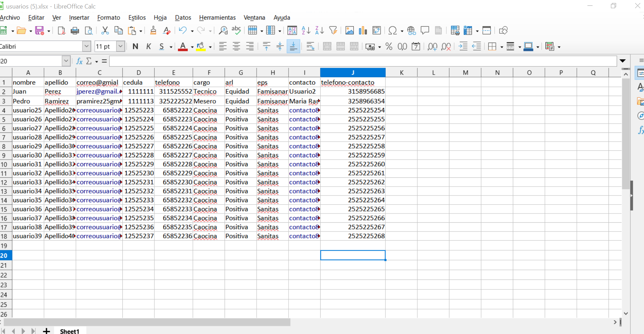Insert an image using picture icon
This screenshot has height=334, width=644.
[x=349, y=31]
